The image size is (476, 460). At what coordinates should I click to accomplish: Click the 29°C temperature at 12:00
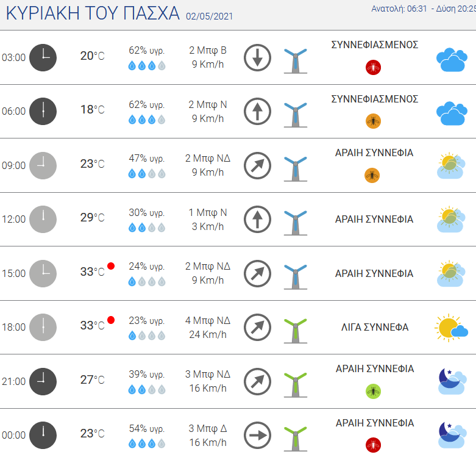click(92, 218)
